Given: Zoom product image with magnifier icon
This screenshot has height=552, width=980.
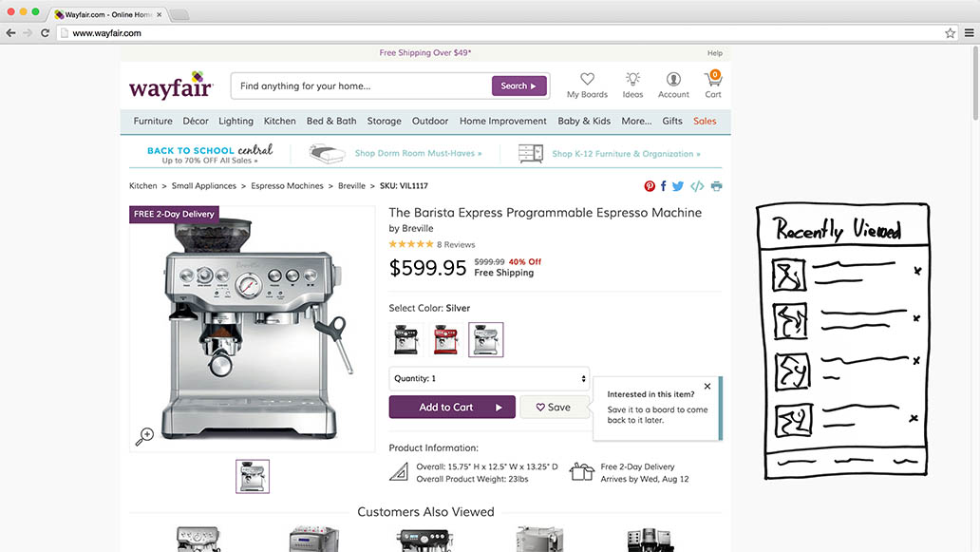Looking at the screenshot, I should [144, 436].
